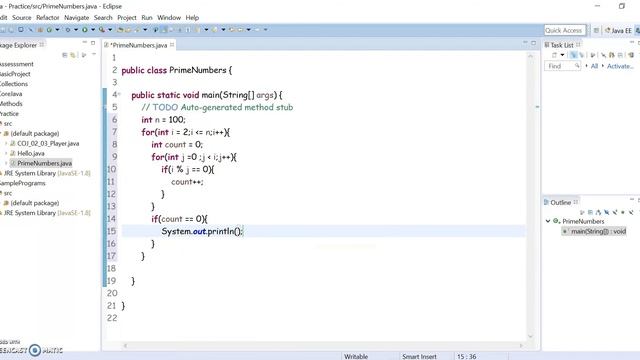
Task: Collapse All in Package Explorer toolbar
Action: [x=64, y=55]
